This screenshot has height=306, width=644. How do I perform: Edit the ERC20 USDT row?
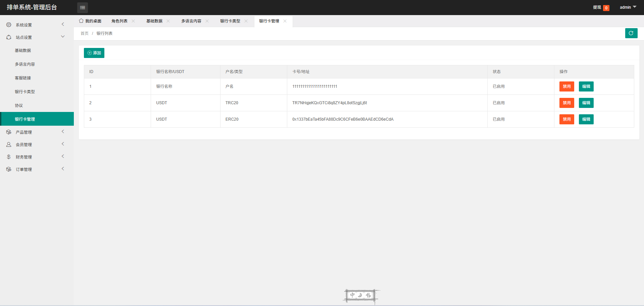[586, 119]
